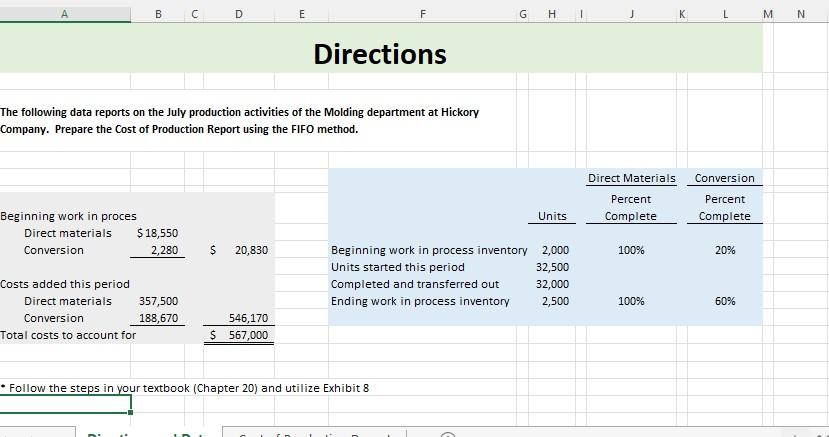Select Direct materials label beside 357,500

(68, 301)
